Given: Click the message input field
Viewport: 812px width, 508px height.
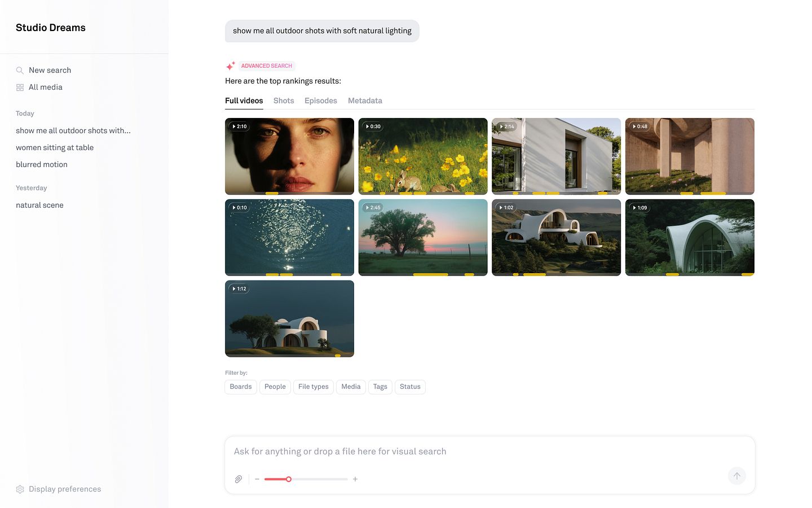Looking at the screenshot, I should click(395, 451).
